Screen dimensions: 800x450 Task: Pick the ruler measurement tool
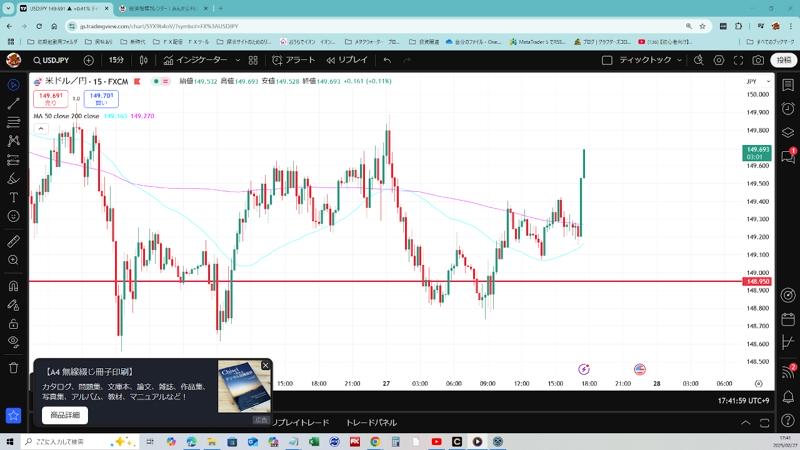pyautogui.click(x=14, y=241)
